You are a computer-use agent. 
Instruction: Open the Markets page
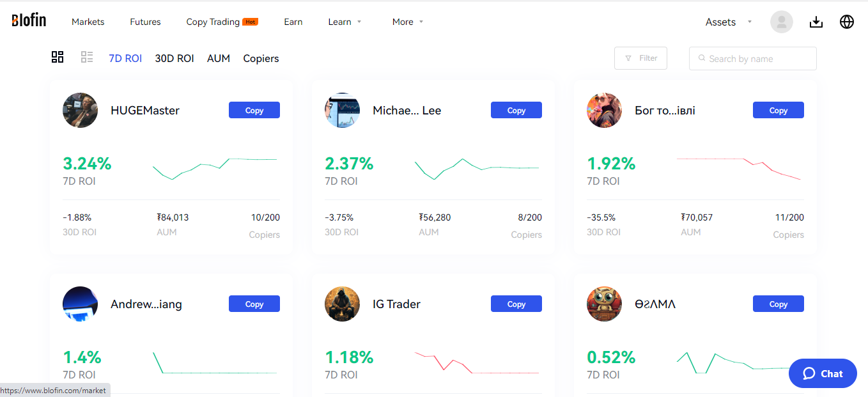pyautogui.click(x=88, y=22)
